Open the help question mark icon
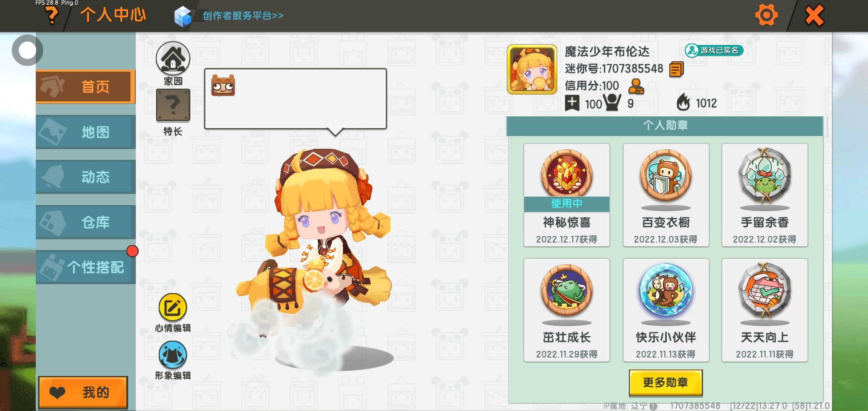868x411 pixels. tap(52, 16)
